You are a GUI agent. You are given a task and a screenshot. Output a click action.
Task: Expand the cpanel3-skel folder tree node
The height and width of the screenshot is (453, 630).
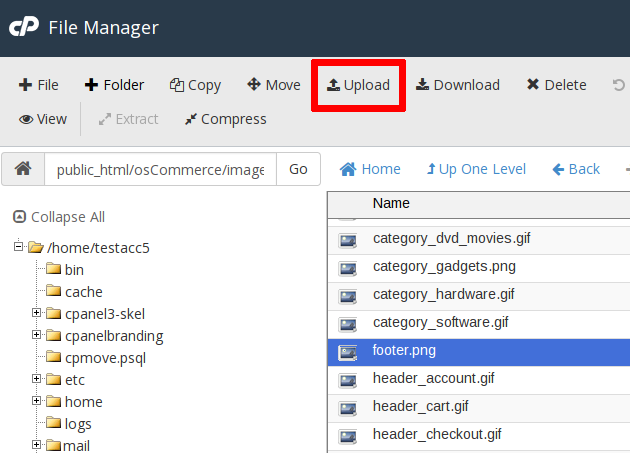[37, 313]
